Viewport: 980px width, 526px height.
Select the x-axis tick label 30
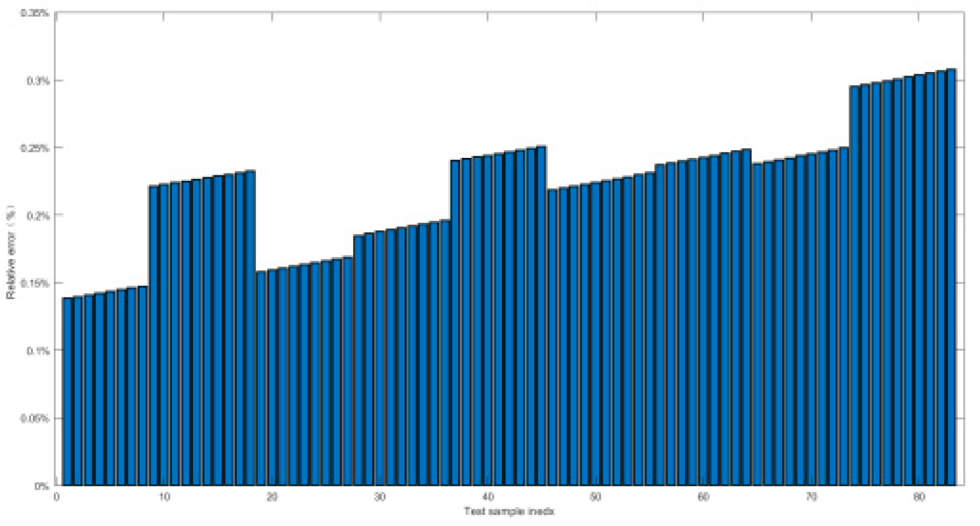click(380, 497)
